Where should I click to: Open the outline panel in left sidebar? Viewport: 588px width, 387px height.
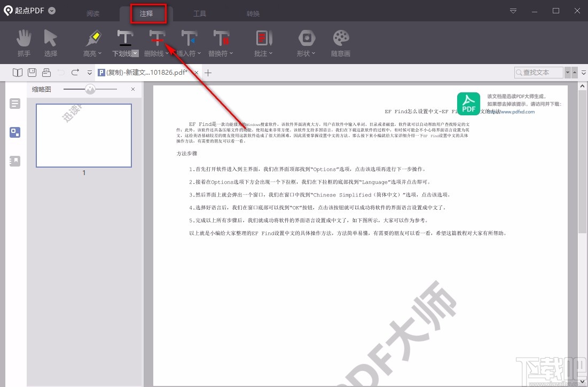point(15,104)
